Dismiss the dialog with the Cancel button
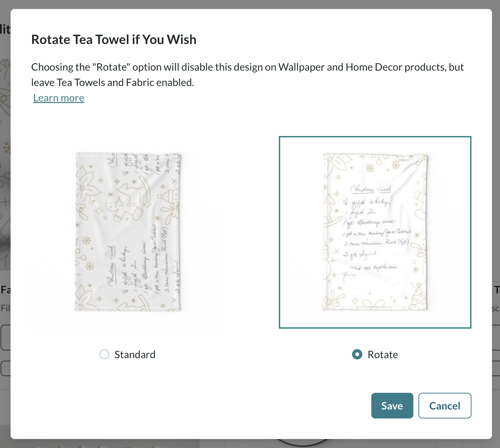This screenshot has width=500, height=448. 445,406
